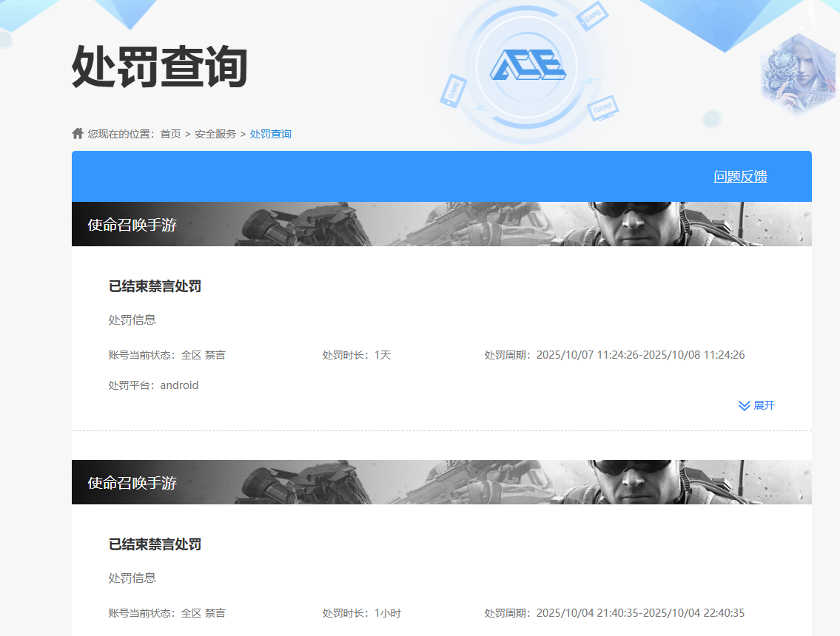Expand the 1天 punishment record details
This screenshot has width=840, height=636.
point(756,405)
